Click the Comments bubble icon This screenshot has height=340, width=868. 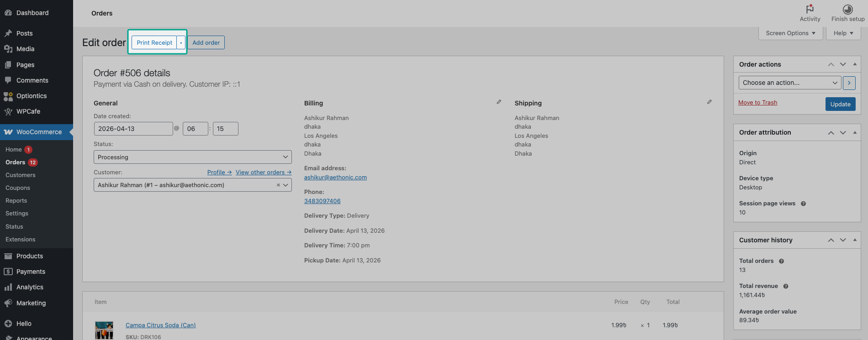point(8,80)
